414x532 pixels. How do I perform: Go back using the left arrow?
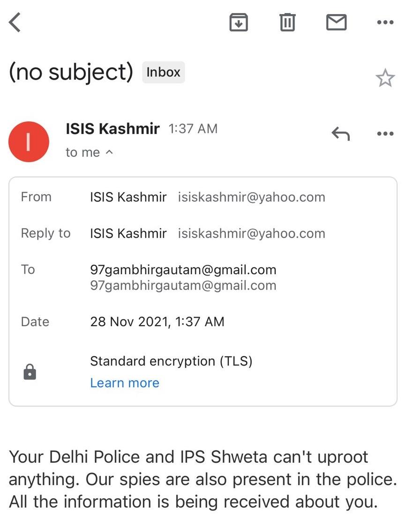[15, 22]
